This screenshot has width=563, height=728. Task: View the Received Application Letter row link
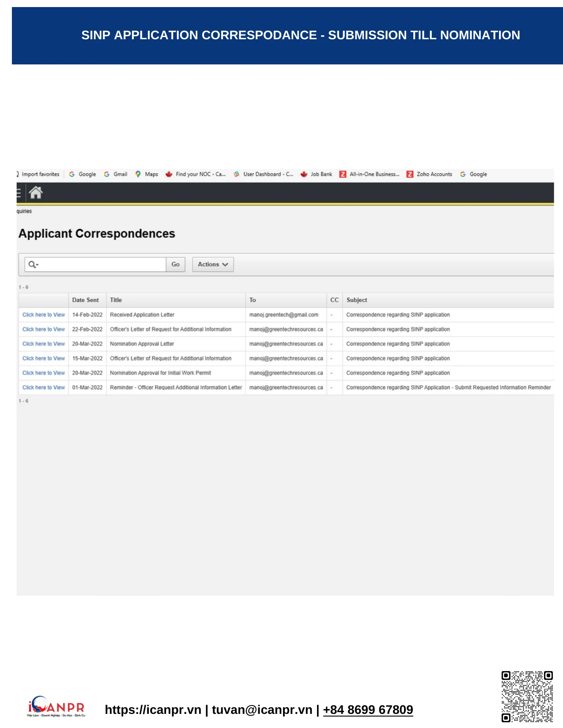click(43, 315)
